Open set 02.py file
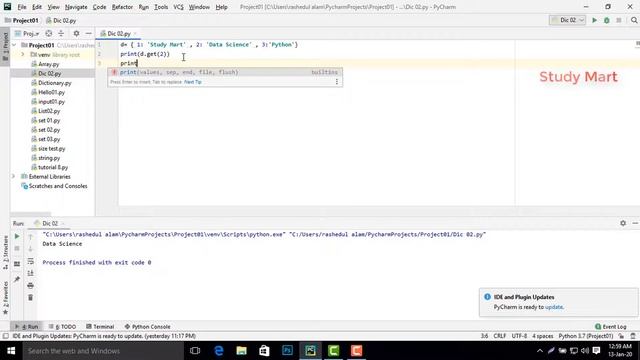 [x=46, y=130]
